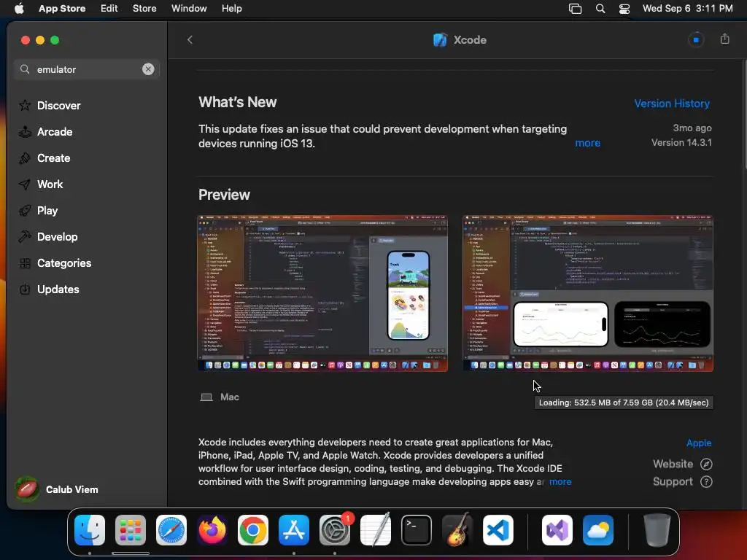This screenshot has width=747, height=560.
Task: Click the App Store Dock icon
Action: click(294, 530)
